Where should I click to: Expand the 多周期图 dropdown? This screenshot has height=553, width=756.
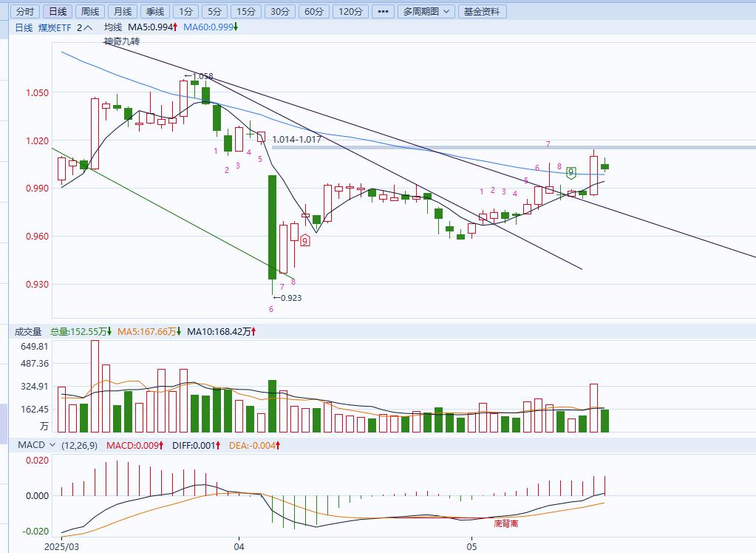(426, 11)
